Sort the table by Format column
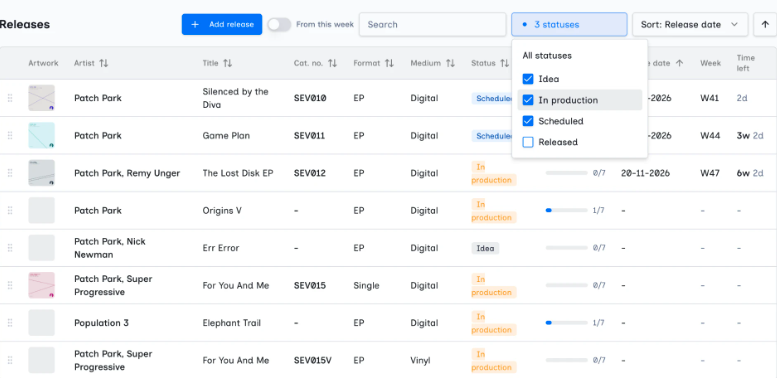This screenshot has width=777, height=378. tap(374, 63)
